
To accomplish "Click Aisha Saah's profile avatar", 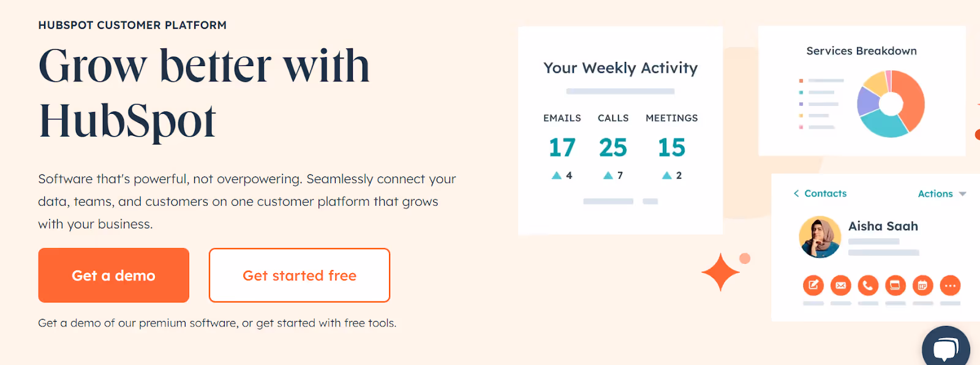I will click(x=820, y=237).
